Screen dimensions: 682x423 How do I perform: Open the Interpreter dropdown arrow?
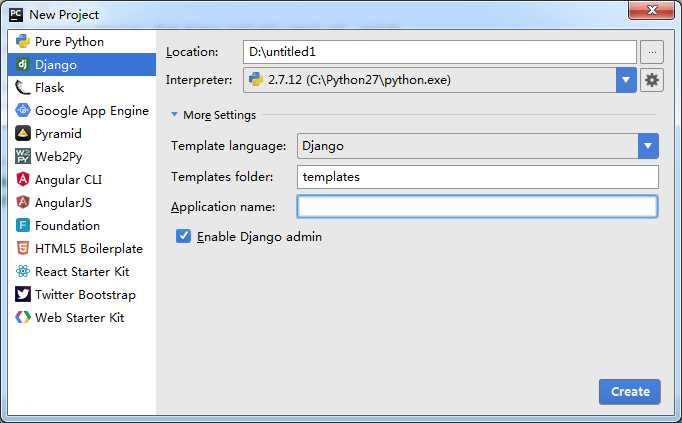[626, 80]
